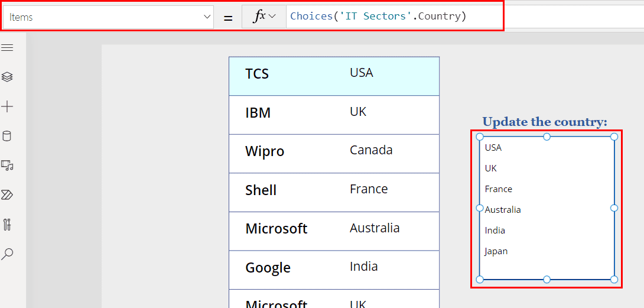The image size is (644, 308).
Task: Open the Data cylinder icon
Action: pos(7,136)
